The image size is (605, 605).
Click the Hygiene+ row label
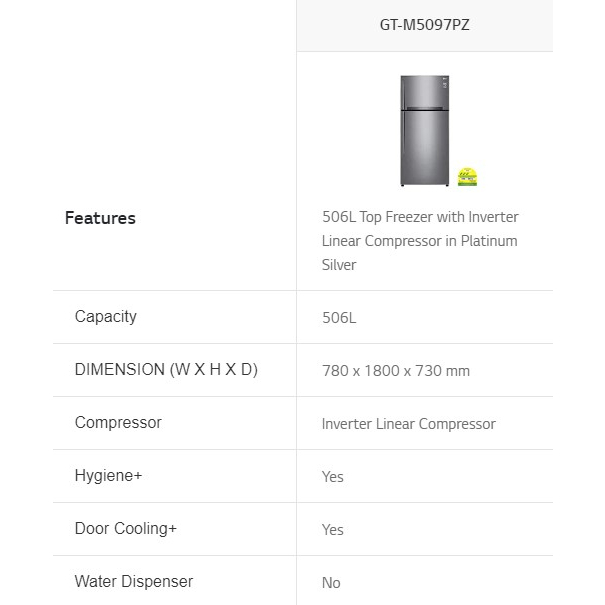pyautogui.click(x=109, y=476)
